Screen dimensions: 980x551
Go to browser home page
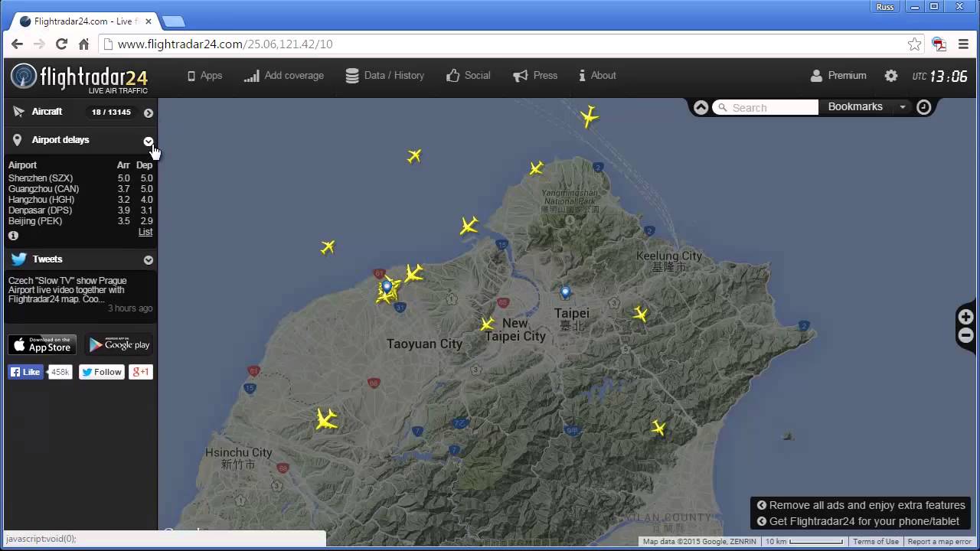[84, 44]
